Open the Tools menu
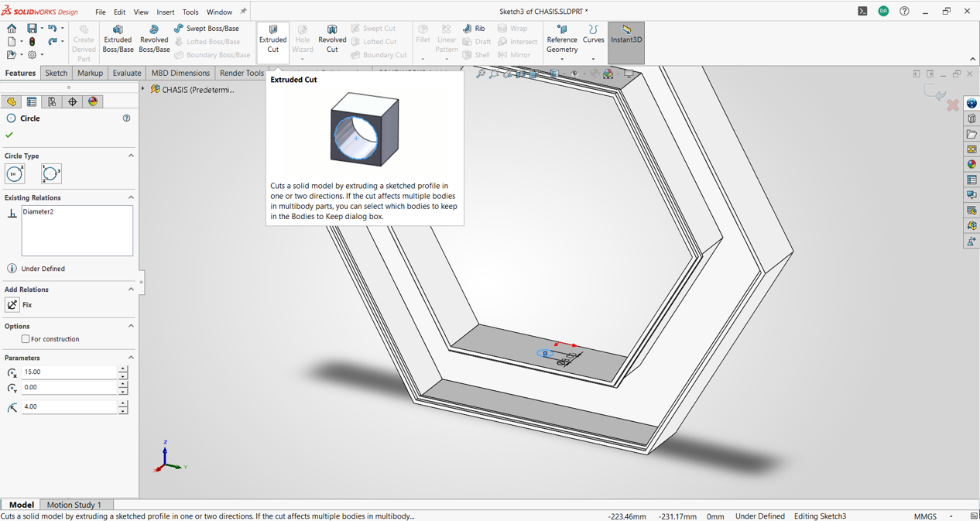Screen dimensions: 980x521 click(x=190, y=12)
